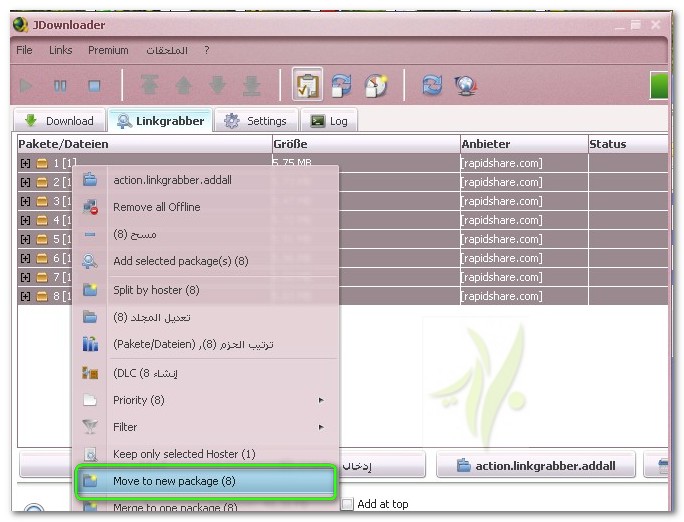Sort by Anbieter column header
The width and height of the screenshot is (684, 522).
pyautogui.click(x=524, y=144)
